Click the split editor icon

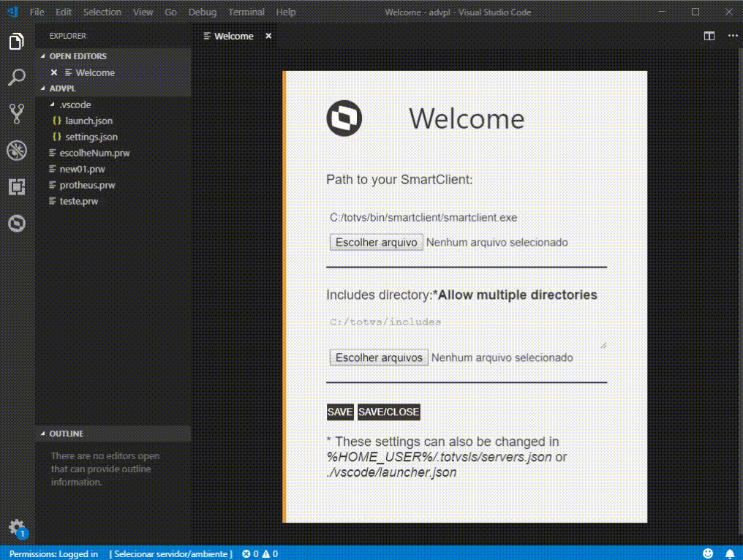tap(709, 36)
